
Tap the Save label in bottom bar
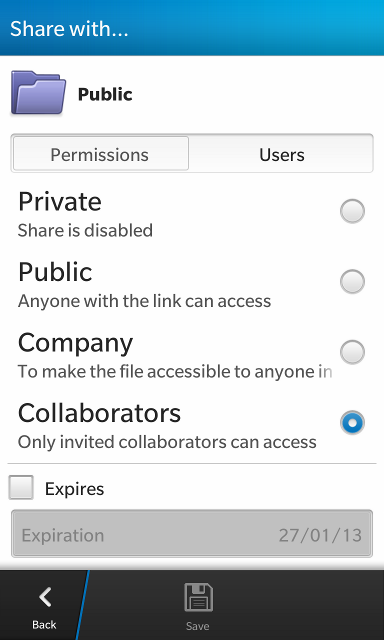[198, 626]
